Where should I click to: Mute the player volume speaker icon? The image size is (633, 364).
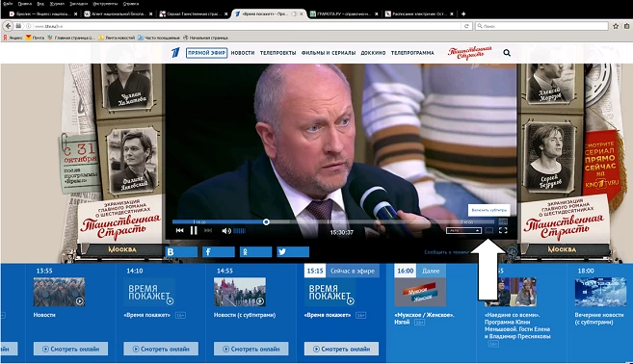click(225, 231)
